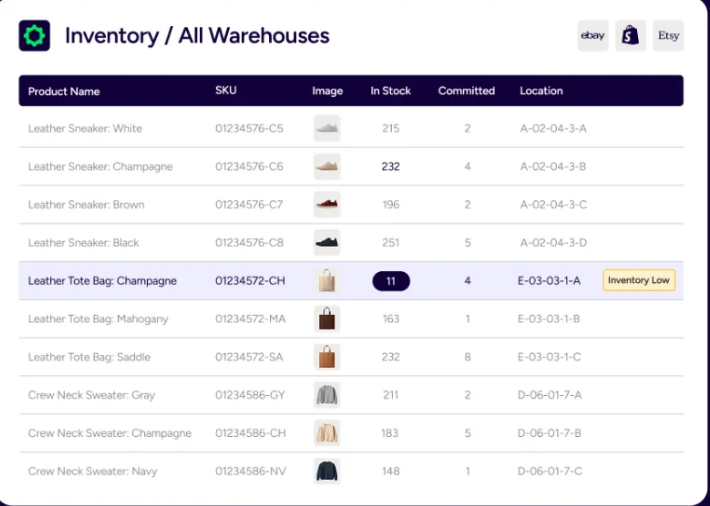
Task: Click location D-06-01-7-C
Action: click(x=550, y=471)
